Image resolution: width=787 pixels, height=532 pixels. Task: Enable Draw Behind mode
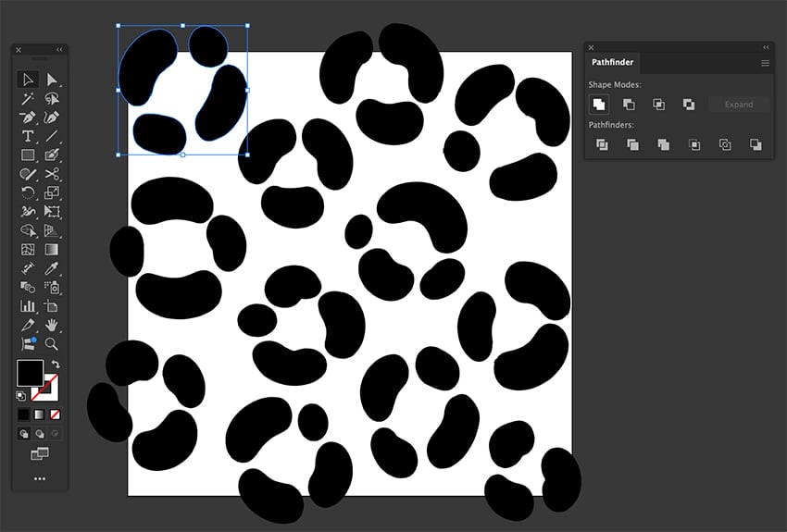[40, 434]
